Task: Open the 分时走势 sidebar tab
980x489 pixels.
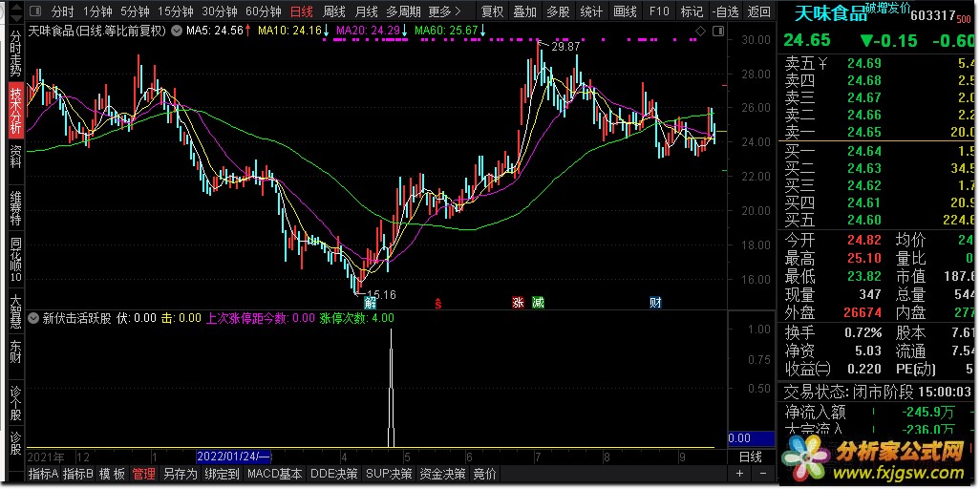Action: pos(15,54)
